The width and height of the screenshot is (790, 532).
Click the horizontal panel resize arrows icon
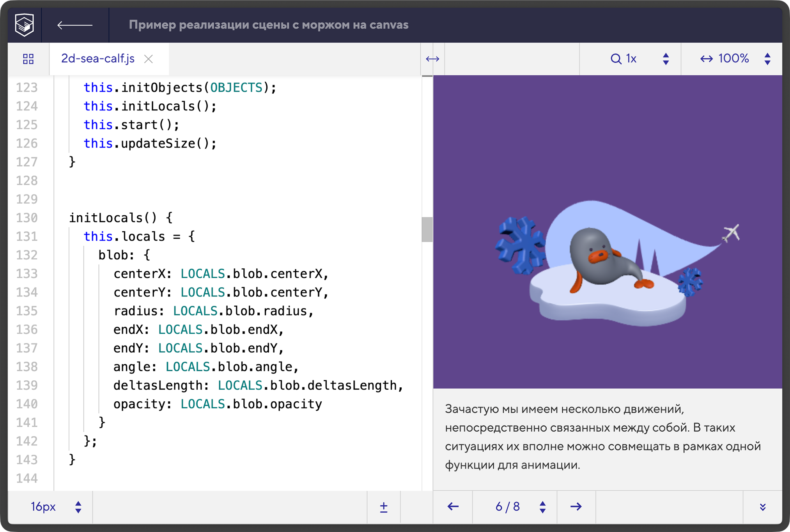click(x=432, y=59)
